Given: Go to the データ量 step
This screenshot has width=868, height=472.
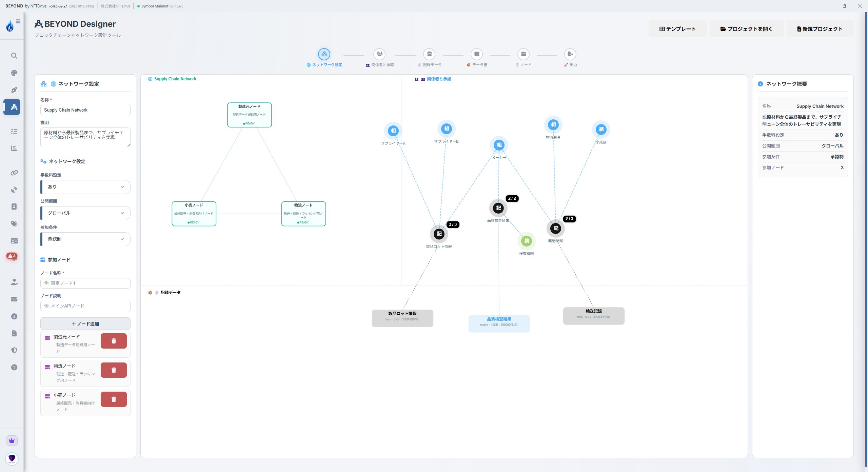Looking at the screenshot, I should coord(477,57).
